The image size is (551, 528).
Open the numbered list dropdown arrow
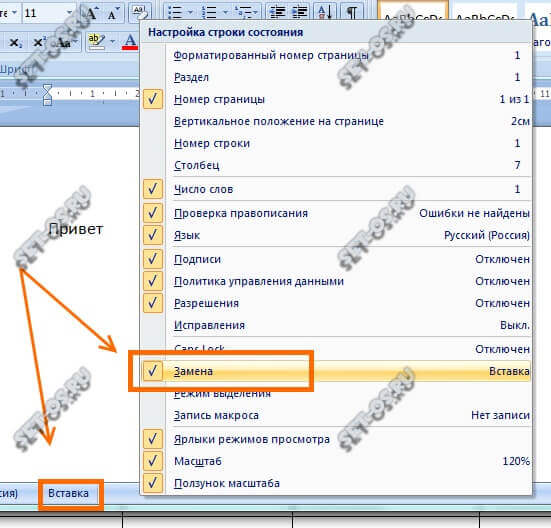pos(225,13)
